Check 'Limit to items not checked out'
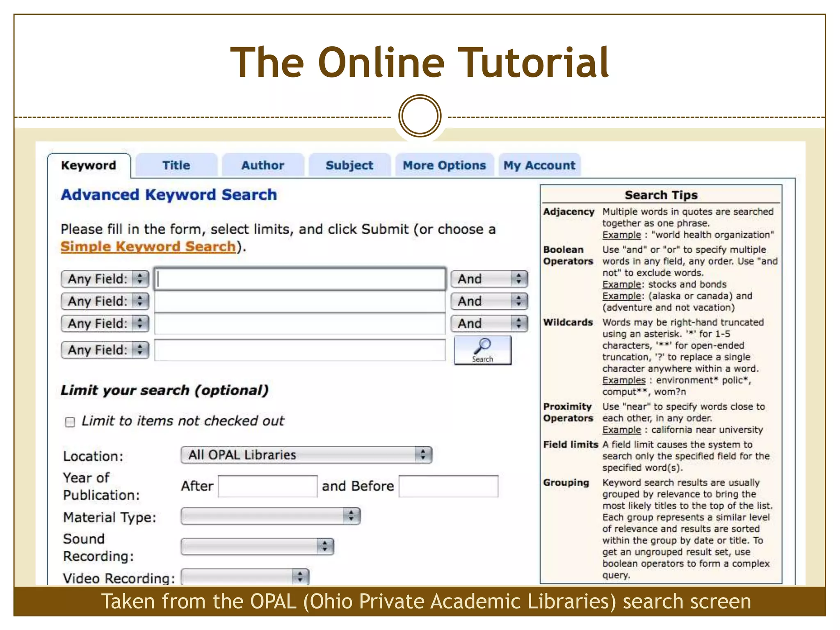 click(70, 422)
